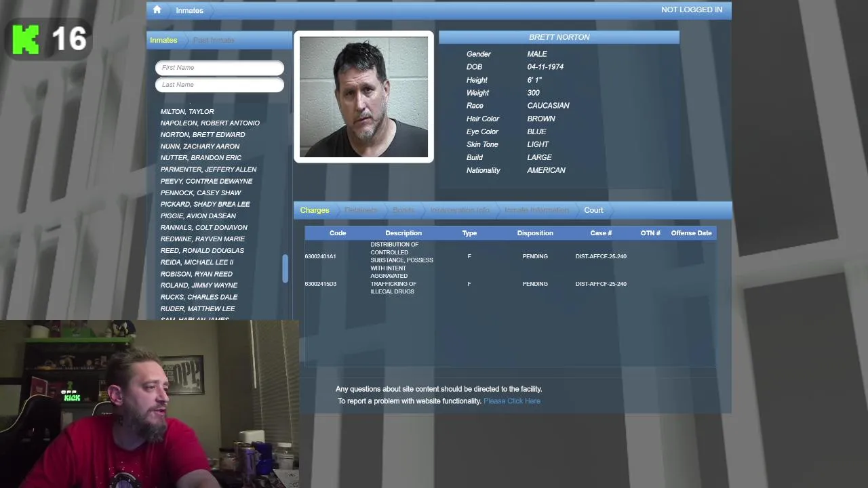This screenshot has width=868, height=488.
Task: Click the Disposition column header
Action: tap(535, 233)
